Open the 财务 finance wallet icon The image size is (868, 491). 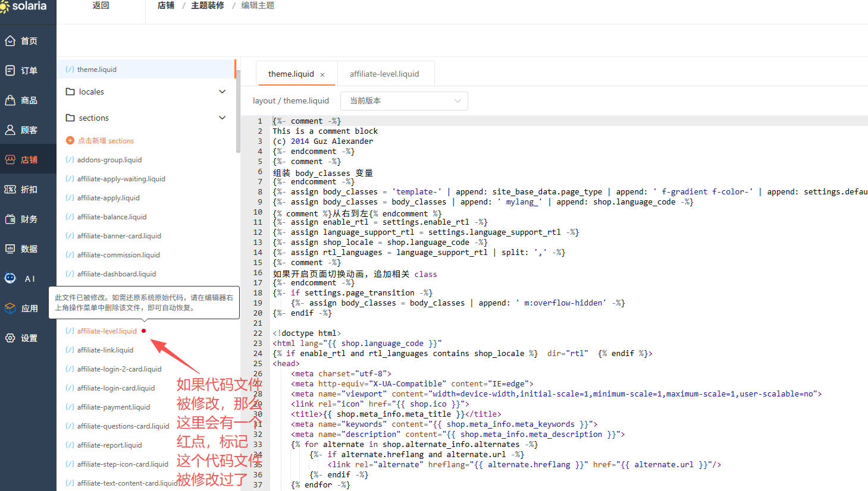[x=10, y=219]
